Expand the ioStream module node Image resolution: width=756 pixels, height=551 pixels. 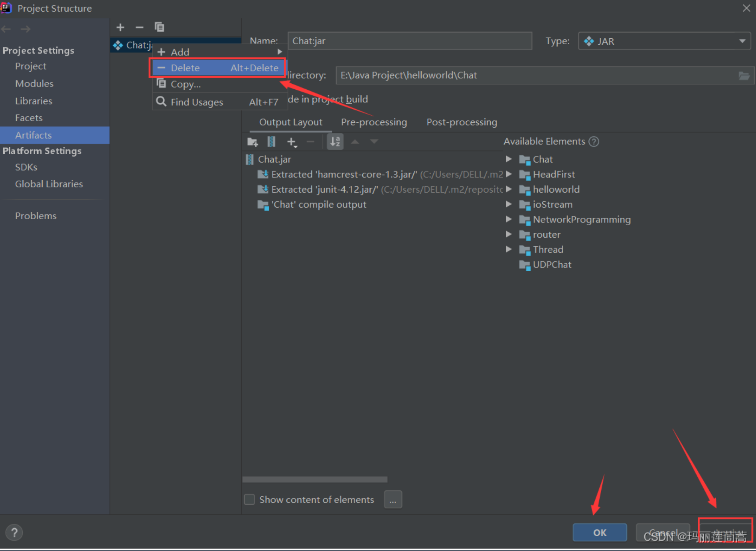[x=509, y=204]
